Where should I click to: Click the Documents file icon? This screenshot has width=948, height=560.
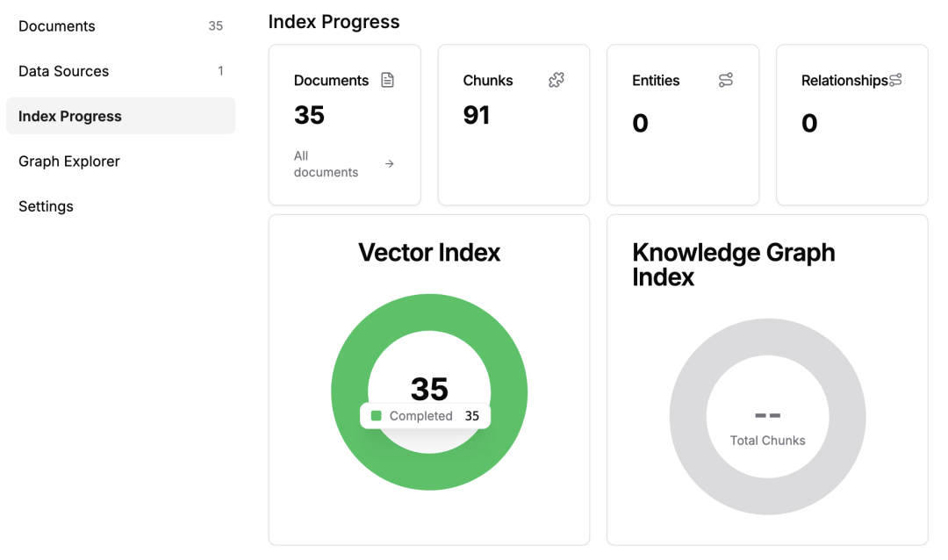point(387,81)
